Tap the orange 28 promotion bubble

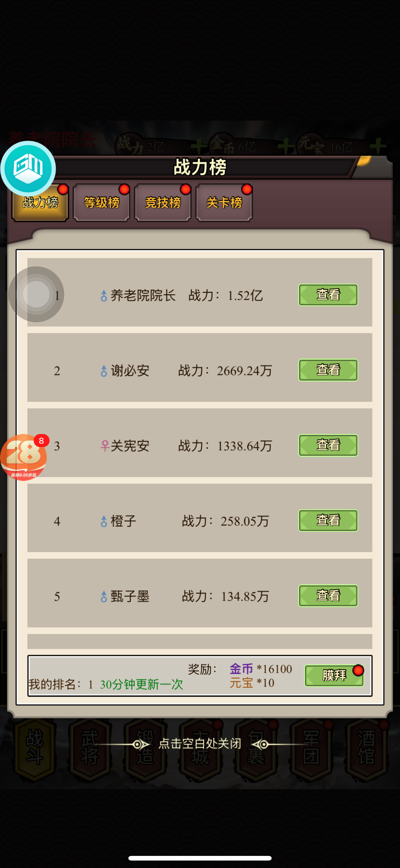[24, 457]
